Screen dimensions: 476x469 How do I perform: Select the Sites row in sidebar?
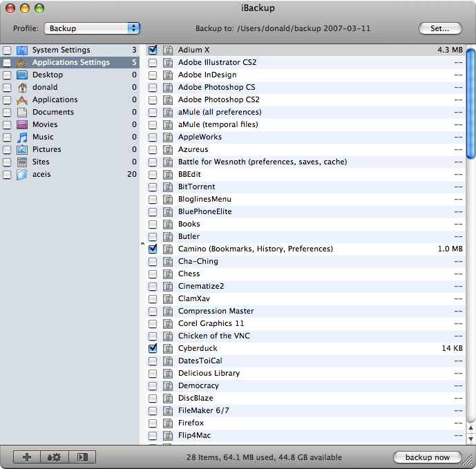pyautogui.click(x=70, y=162)
